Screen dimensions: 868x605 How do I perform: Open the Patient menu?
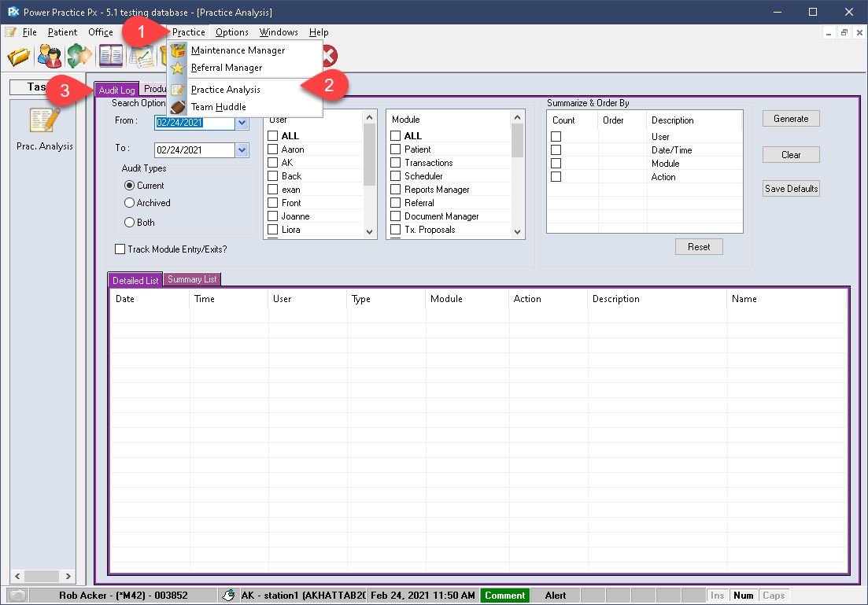pyautogui.click(x=62, y=32)
